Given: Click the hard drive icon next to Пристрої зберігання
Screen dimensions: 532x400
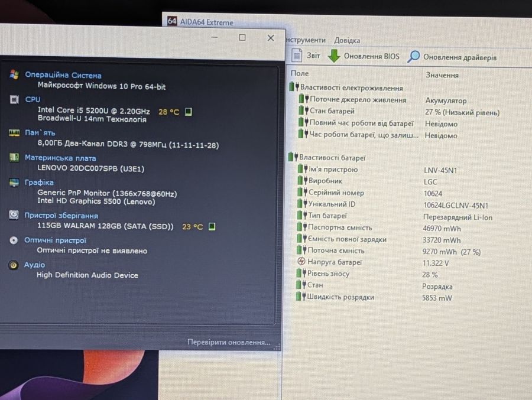Looking at the screenshot, I should pyautogui.click(x=14, y=215).
